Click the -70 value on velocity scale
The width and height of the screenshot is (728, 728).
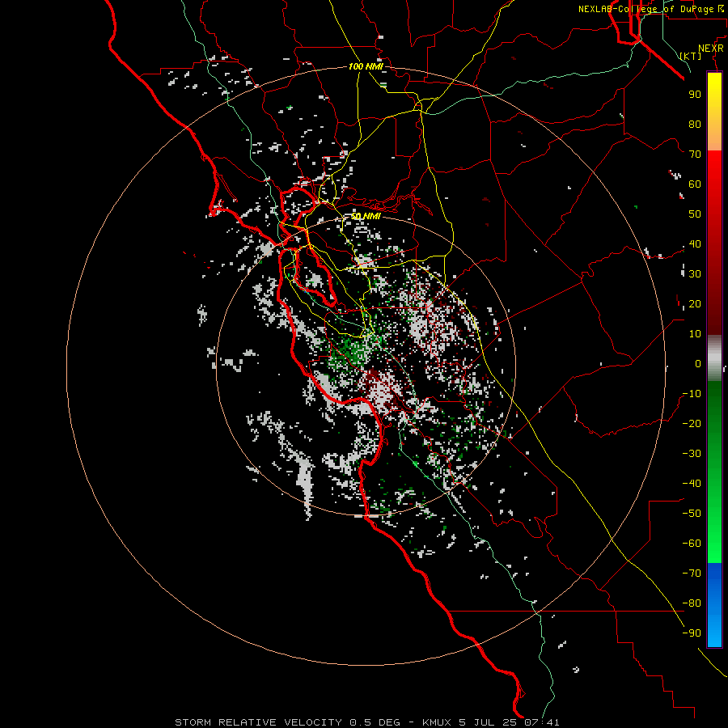point(692,574)
